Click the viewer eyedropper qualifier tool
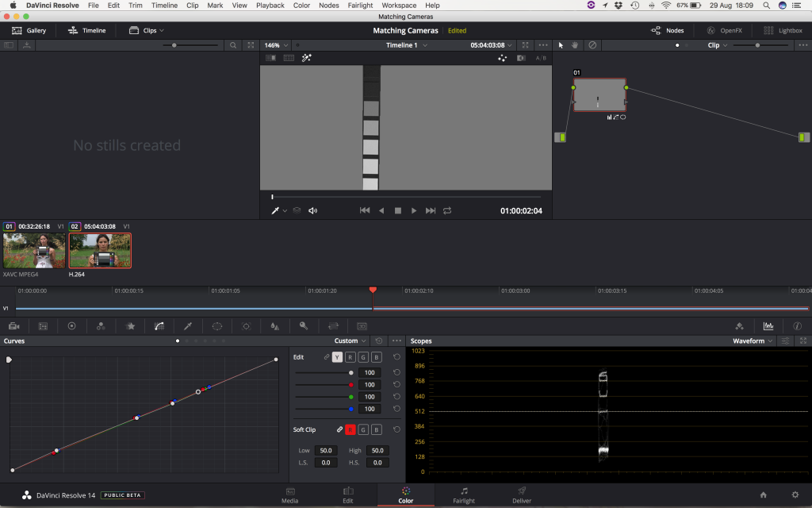The image size is (812, 508). point(275,210)
